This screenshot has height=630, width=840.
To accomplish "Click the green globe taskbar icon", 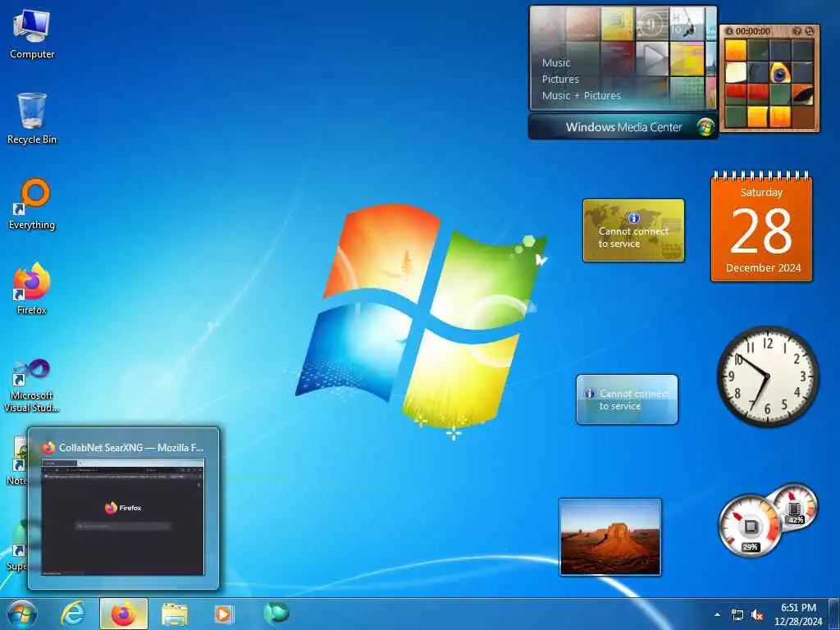I will click(276, 614).
